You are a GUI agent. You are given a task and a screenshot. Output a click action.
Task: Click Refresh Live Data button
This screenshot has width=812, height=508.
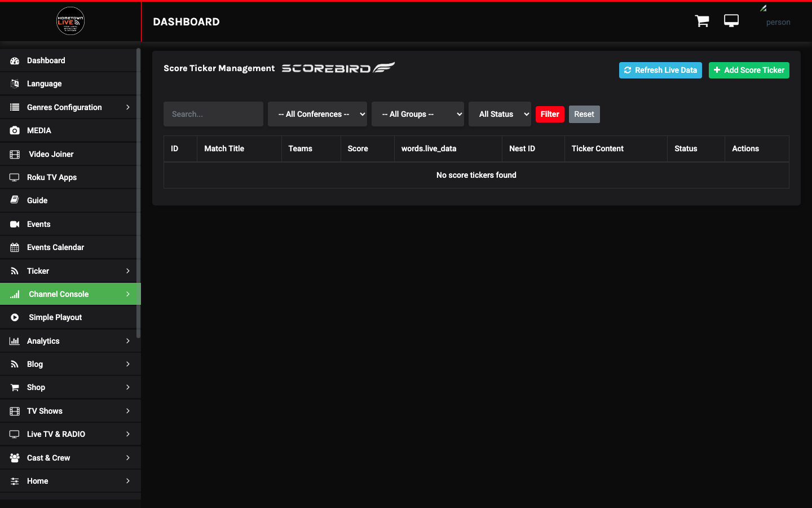[660, 70]
